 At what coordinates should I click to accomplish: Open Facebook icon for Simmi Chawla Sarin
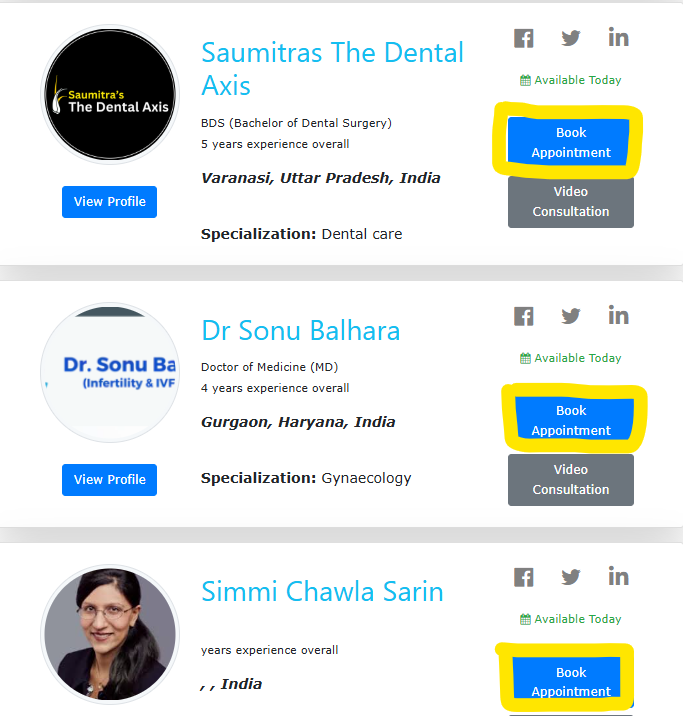tap(524, 577)
